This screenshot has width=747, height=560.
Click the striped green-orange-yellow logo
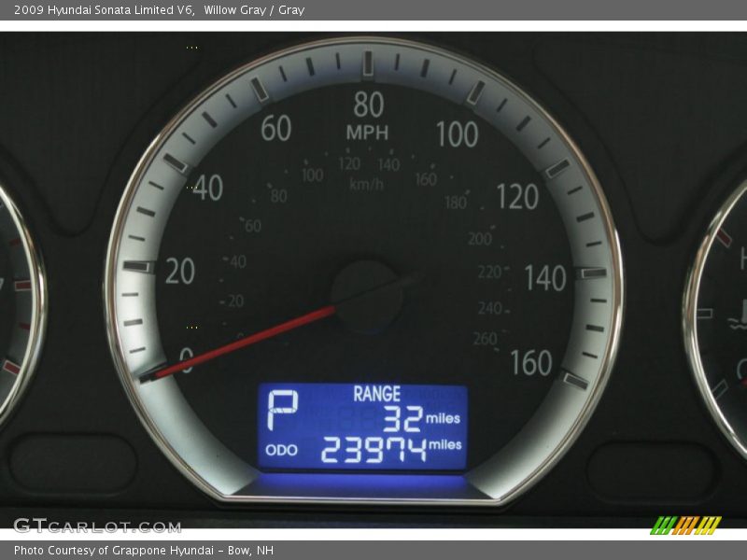tap(686, 525)
